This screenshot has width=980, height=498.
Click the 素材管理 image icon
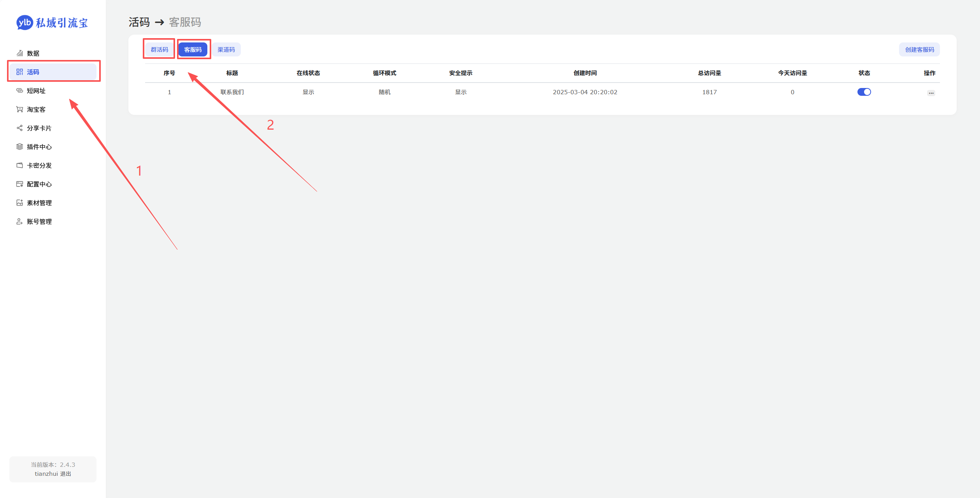[x=19, y=203]
